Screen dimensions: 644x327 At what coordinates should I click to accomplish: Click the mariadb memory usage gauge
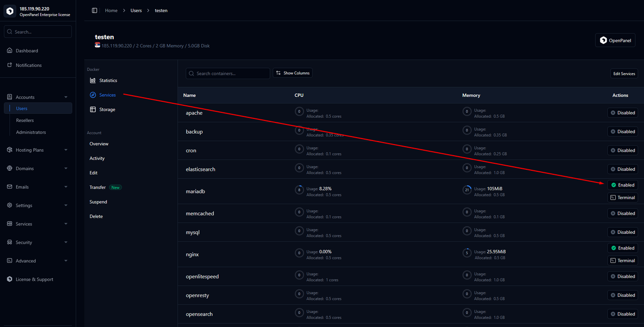pos(467,190)
